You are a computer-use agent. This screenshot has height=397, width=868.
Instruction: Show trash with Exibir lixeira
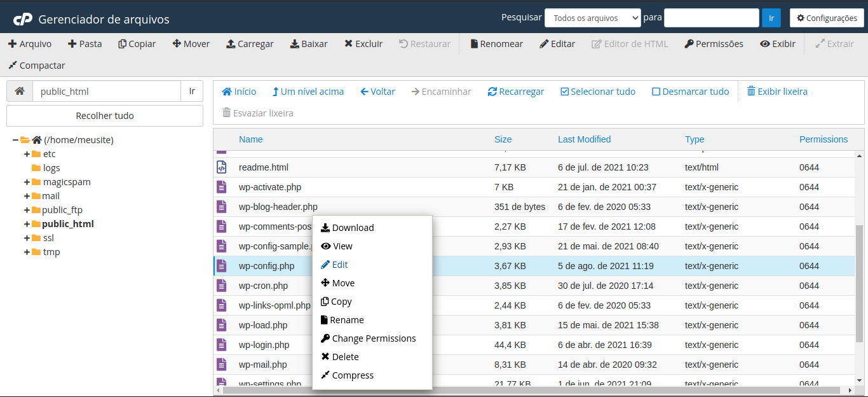click(777, 92)
